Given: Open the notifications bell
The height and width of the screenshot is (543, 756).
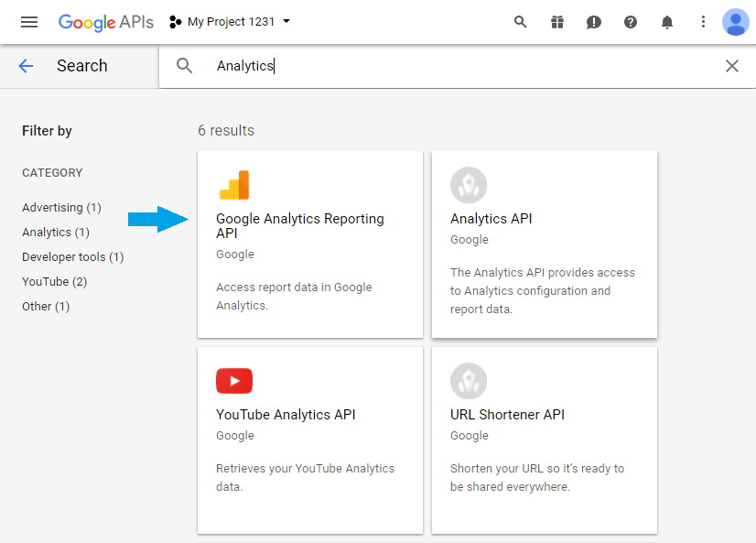Looking at the screenshot, I should (667, 22).
